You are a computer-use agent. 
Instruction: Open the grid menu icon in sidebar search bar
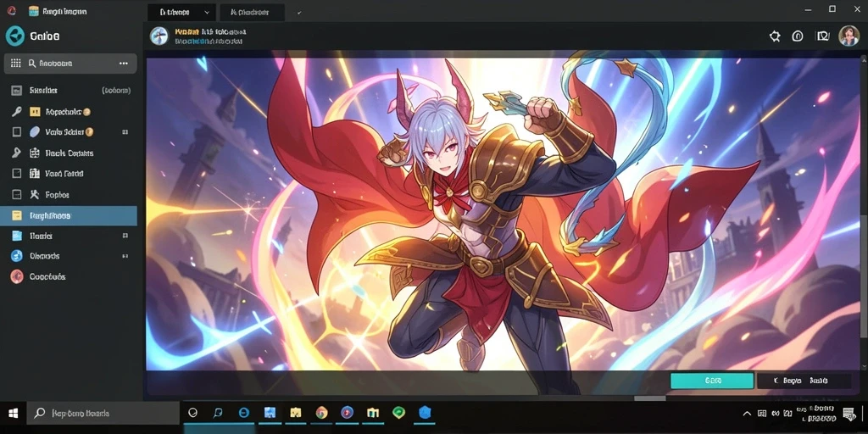[x=16, y=63]
